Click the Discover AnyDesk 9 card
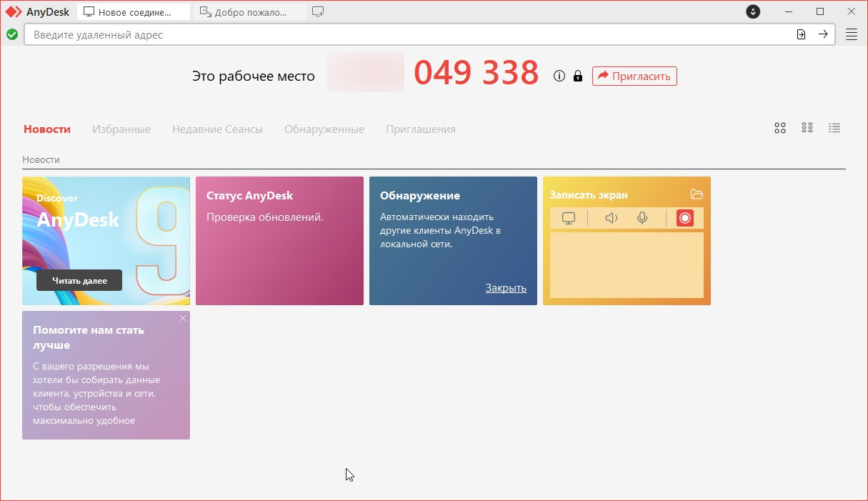868x501 pixels. (106, 241)
